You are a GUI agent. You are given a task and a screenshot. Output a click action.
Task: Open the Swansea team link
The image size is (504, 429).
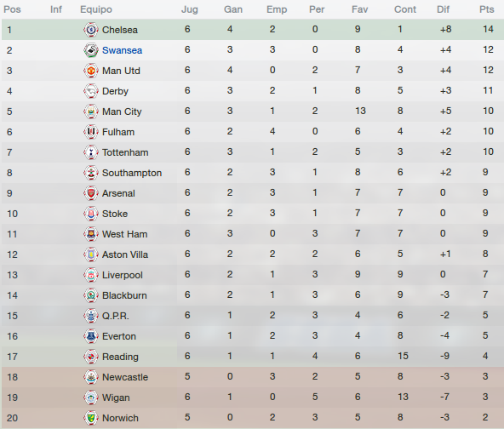(122, 50)
